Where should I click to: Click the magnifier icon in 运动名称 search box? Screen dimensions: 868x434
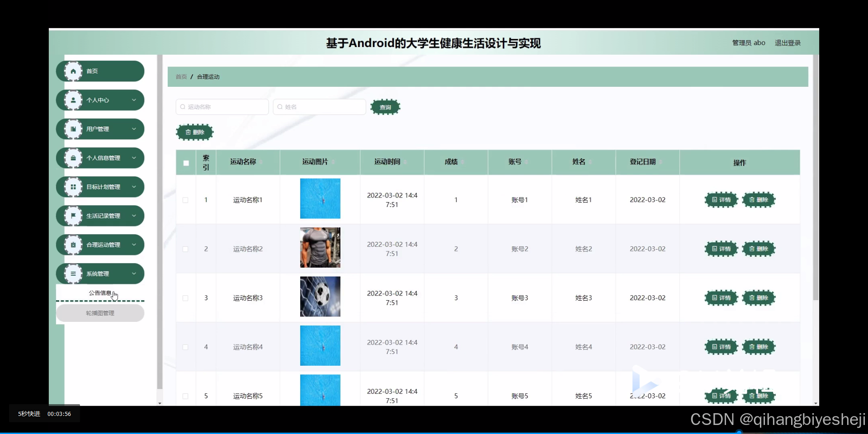coord(183,107)
